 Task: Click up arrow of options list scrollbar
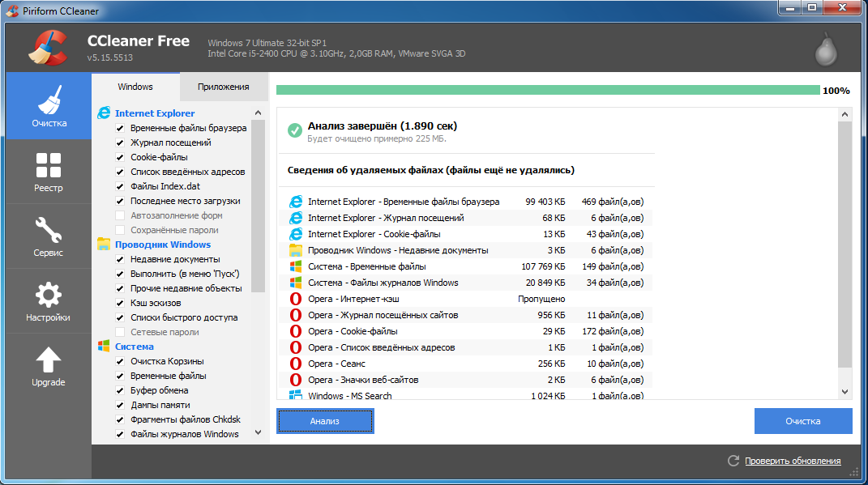[x=258, y=113]
